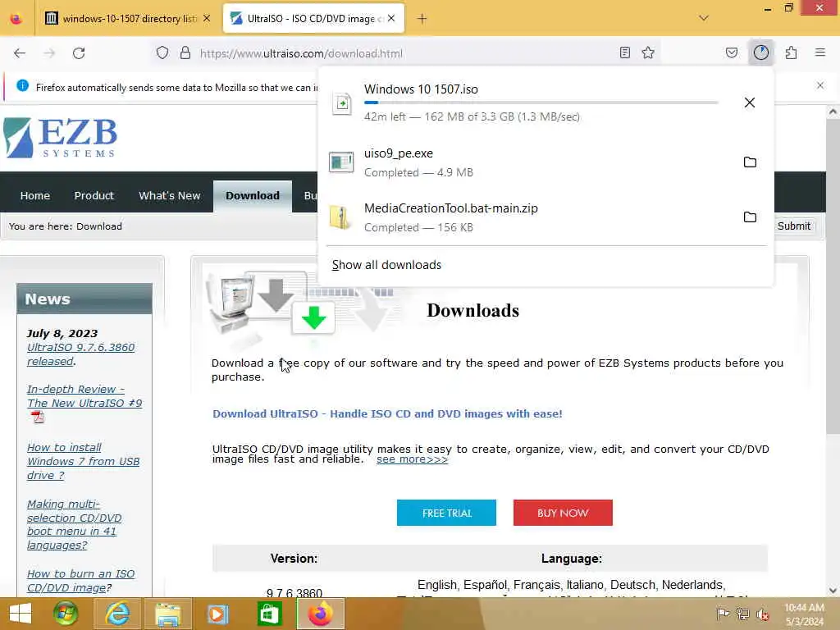
Task: Click the Download UltraISO heading text
Action: (387, 413)
